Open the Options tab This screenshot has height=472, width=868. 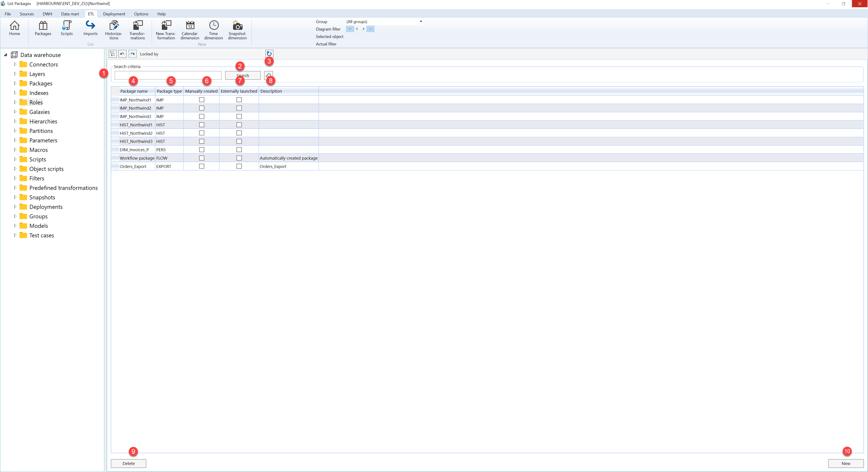click(x=141, y=14)
